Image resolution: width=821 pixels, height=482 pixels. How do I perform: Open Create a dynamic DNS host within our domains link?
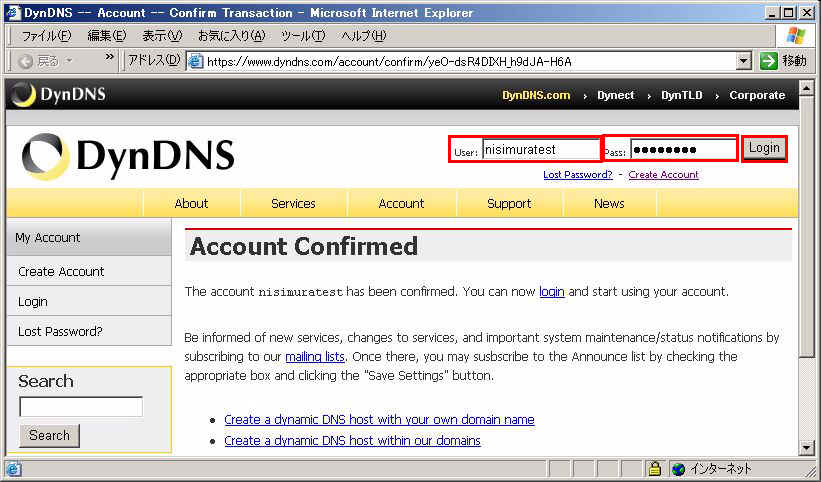click(352, 441)
